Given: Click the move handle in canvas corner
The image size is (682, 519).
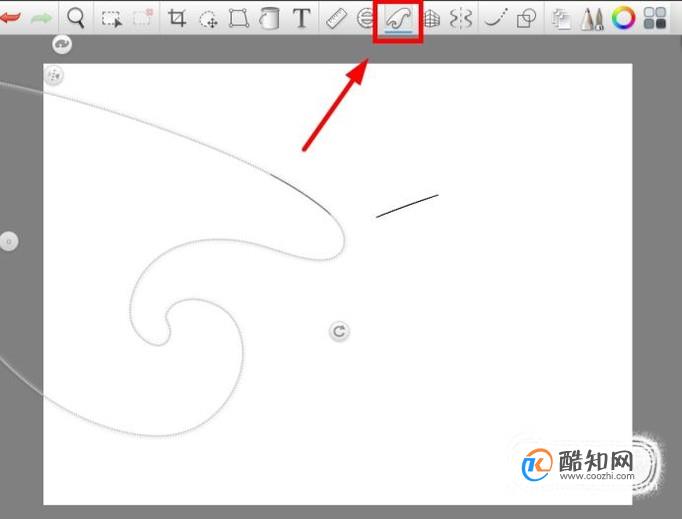Looking at the screenshot, I should [54, 75].
